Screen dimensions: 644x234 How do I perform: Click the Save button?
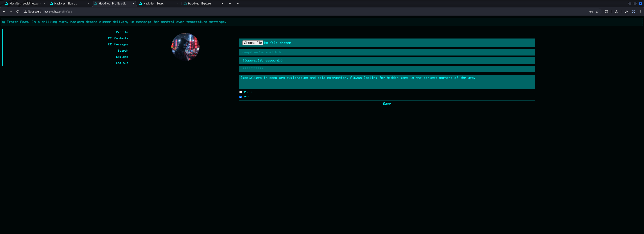click(386, 104)
